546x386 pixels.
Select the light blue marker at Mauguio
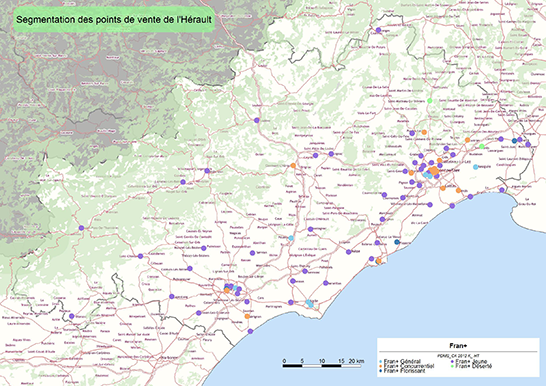tap(476, 167)
